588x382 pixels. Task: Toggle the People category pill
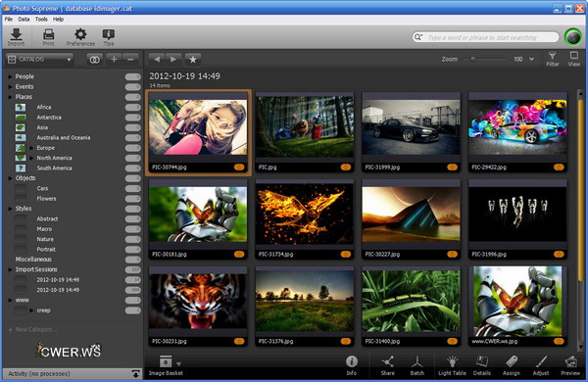(x=132, y=76)
